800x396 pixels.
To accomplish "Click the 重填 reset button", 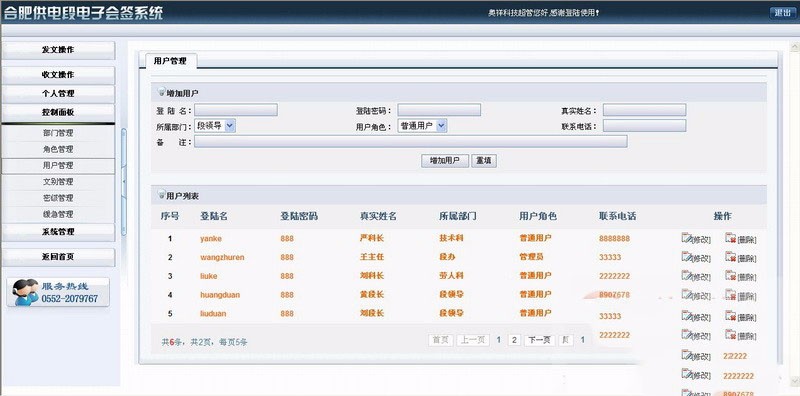I will 484,161.
